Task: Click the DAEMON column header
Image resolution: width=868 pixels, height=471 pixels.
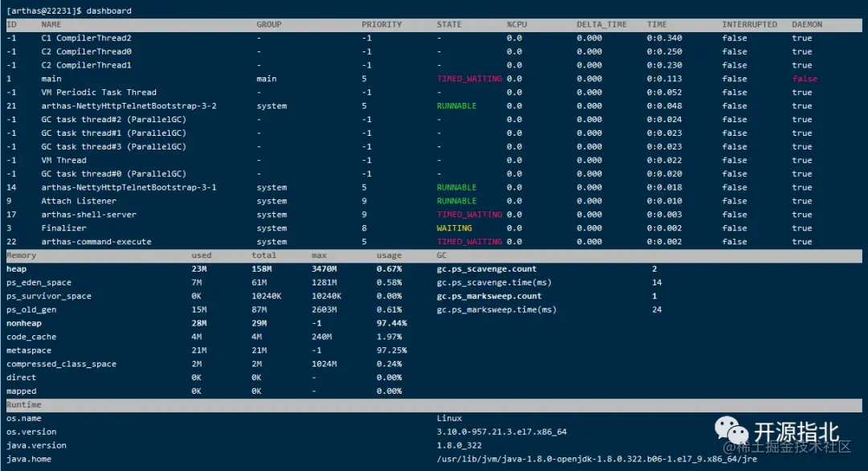Action: [807, 24]
